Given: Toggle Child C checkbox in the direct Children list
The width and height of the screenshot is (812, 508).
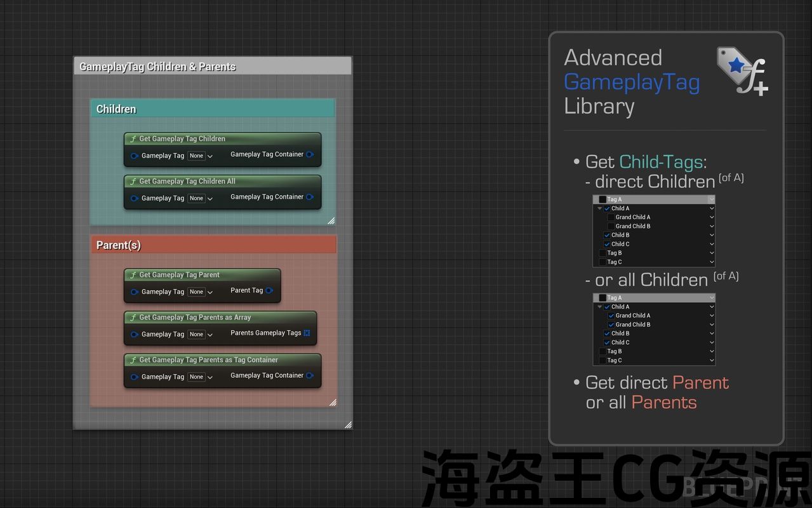Looking at the screenshot, I should (x=607, y=244).
